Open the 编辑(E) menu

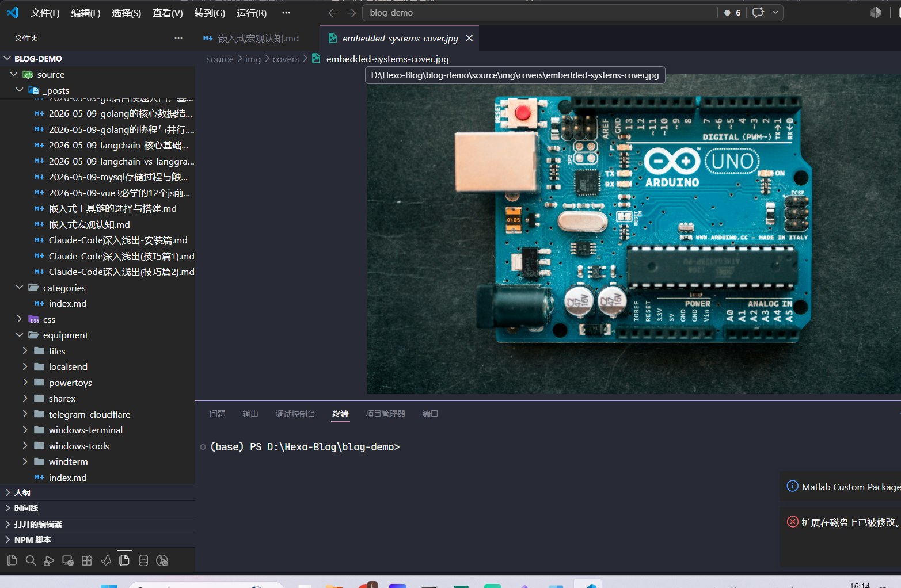pyautogui.click(x=86, y=13)
